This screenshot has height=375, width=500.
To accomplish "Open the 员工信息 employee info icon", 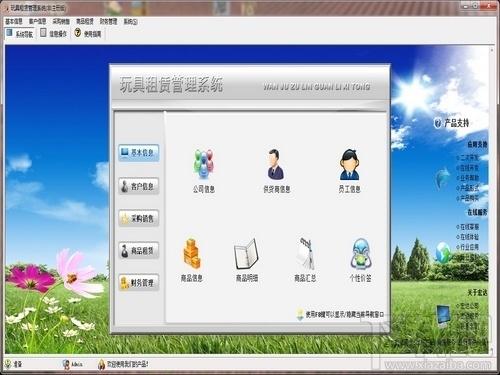I will [x=349, y=164].
